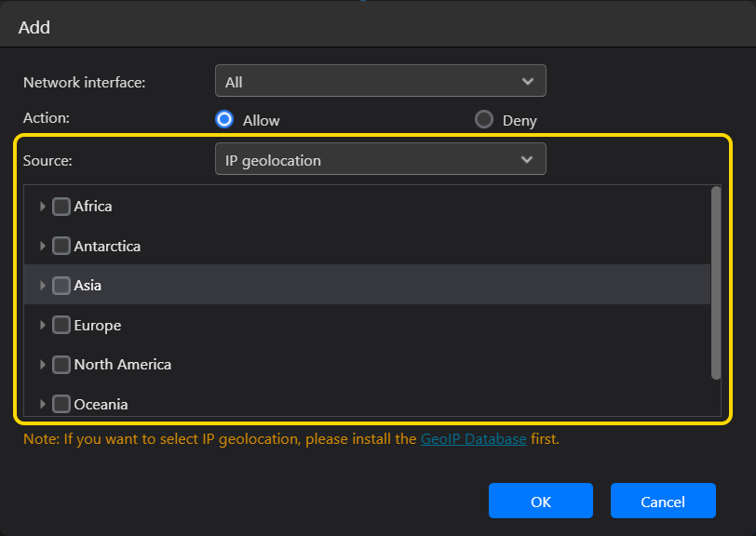Click the region list vertical scrollbar

click(716, 284)
